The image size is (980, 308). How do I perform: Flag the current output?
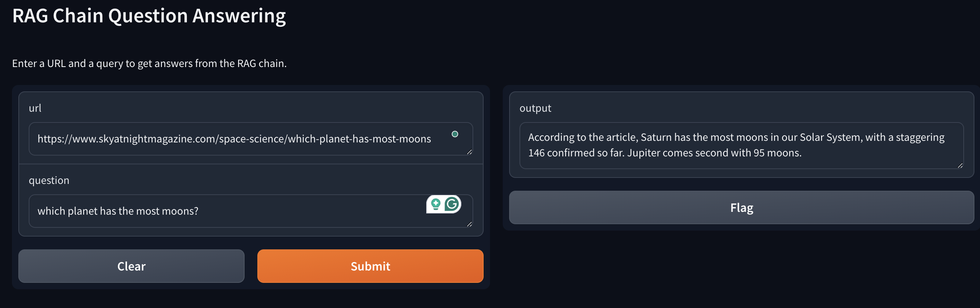coord(741,207)
